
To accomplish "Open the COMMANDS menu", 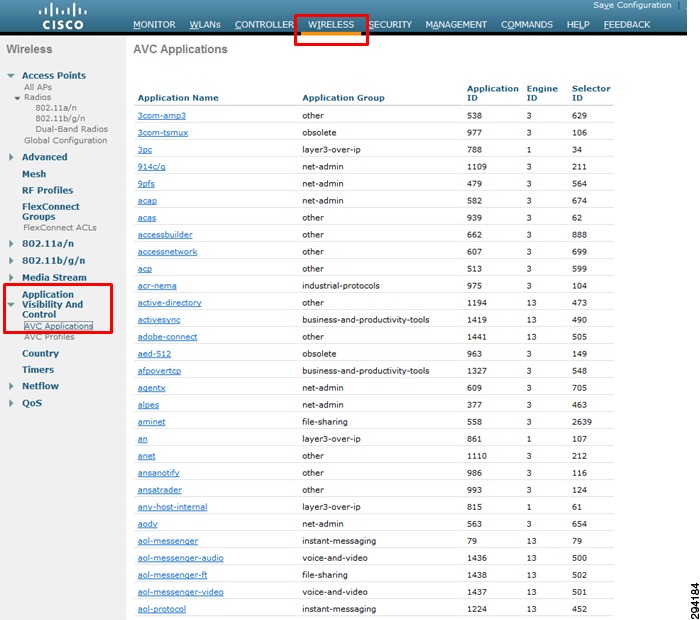I will [526, 25].
